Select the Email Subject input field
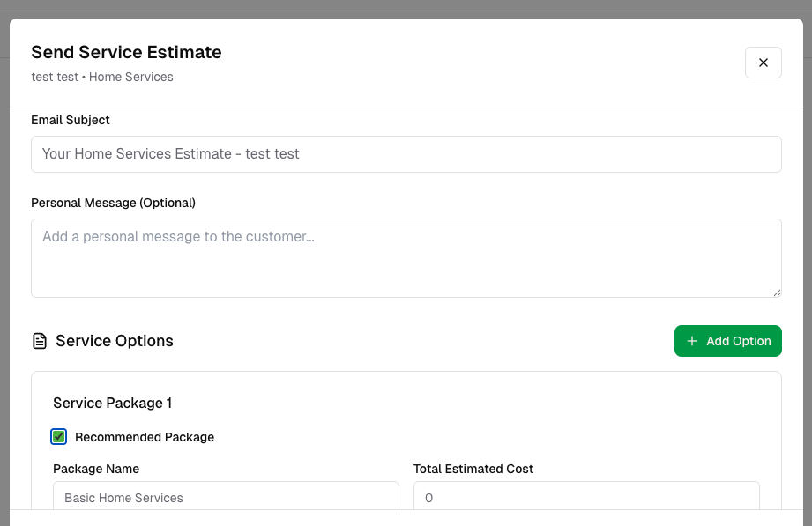 [406, 153]
